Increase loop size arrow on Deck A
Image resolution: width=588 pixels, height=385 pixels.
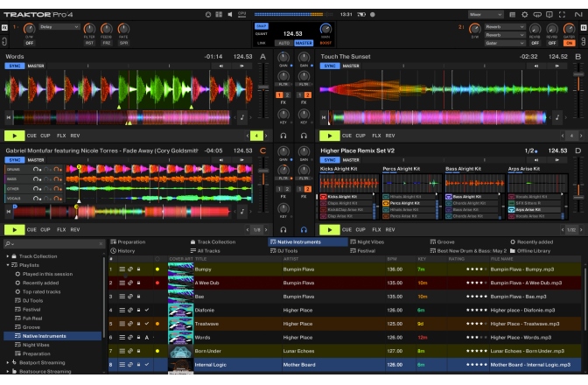(266, 136)
